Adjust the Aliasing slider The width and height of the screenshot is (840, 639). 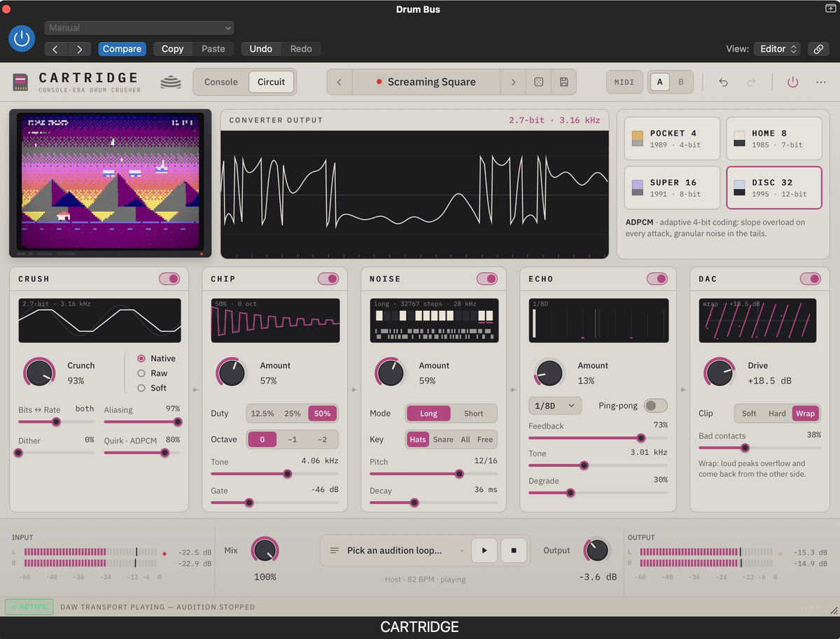(x=142, y=422)
